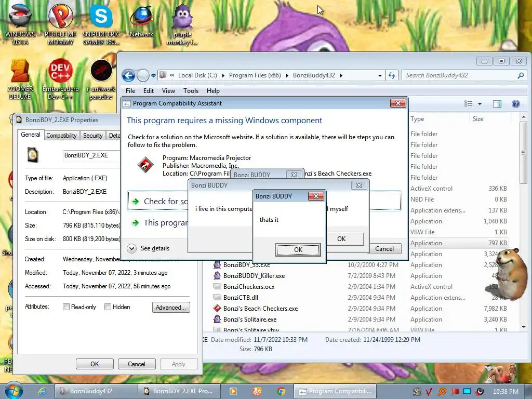Sort by the Type column header
Screen dimensions: 532x399
[440, 119]
